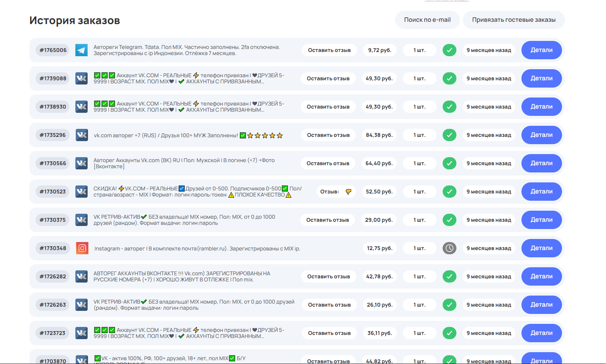Leave a review via "Оставить отзыв" for #1739088

point(328,78)
